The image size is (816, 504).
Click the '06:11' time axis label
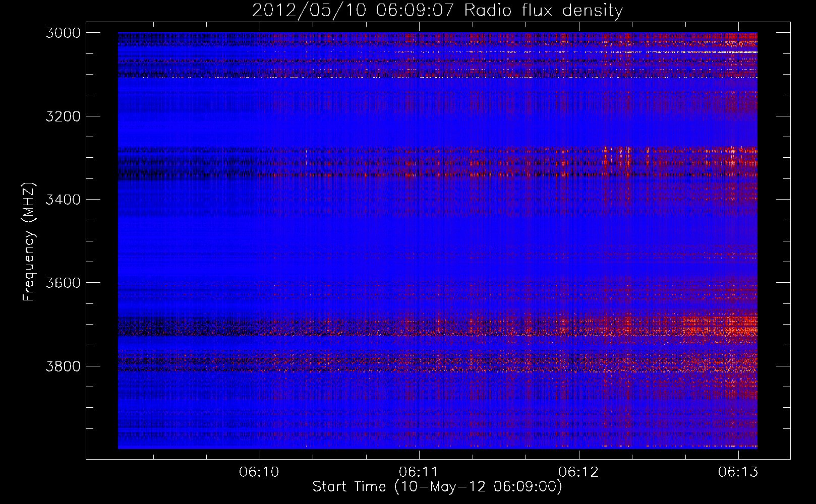click(x=419, y=472)
